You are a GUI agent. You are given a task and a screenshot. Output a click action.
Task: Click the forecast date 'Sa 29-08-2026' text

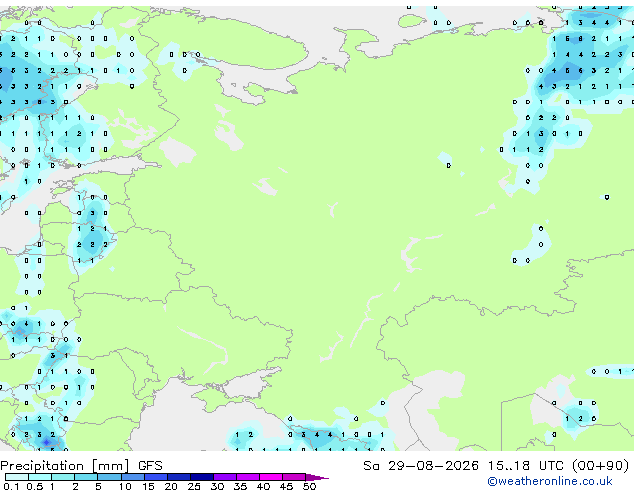pos(421,466)
